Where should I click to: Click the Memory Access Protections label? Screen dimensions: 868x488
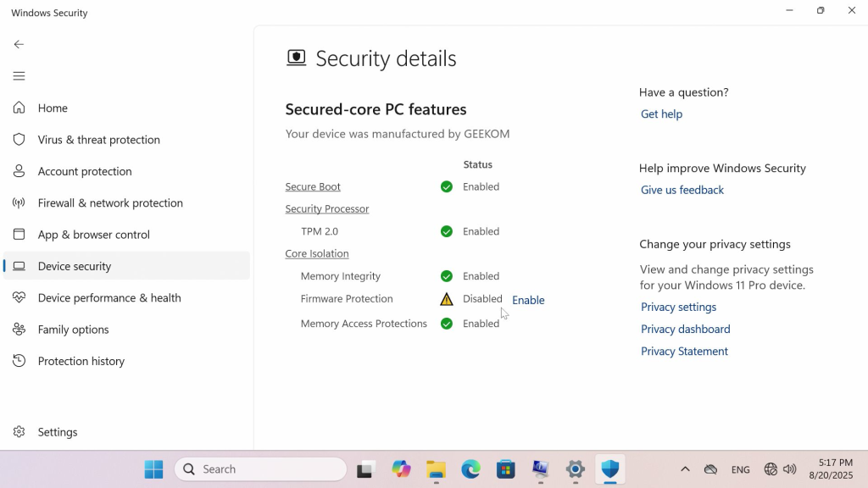(x=364, y=324)
